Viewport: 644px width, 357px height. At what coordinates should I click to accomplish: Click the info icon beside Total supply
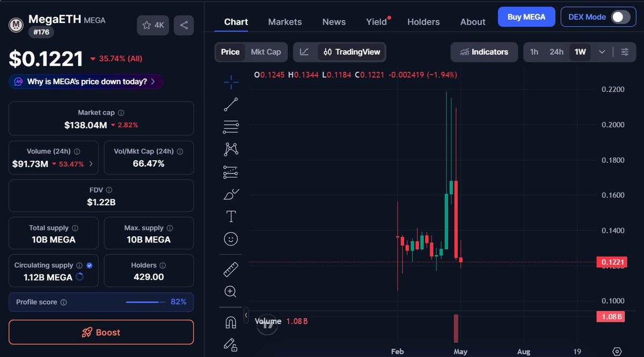(75, 228)
